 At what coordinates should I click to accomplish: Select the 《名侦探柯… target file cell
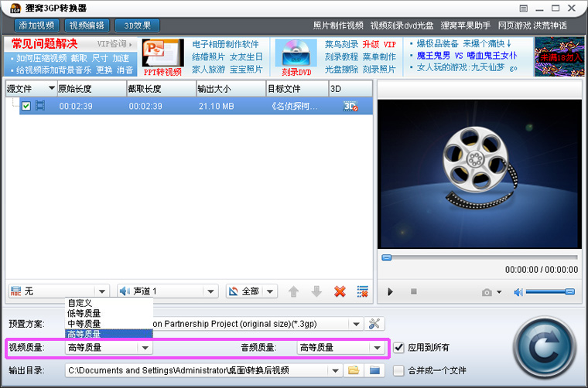coord(294,106)
